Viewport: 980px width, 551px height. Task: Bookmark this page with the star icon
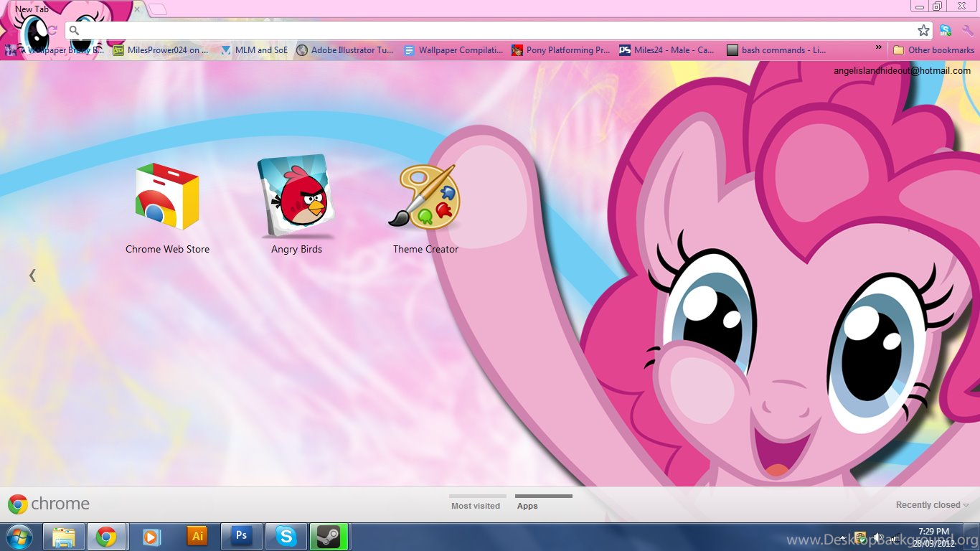[923, 30]
